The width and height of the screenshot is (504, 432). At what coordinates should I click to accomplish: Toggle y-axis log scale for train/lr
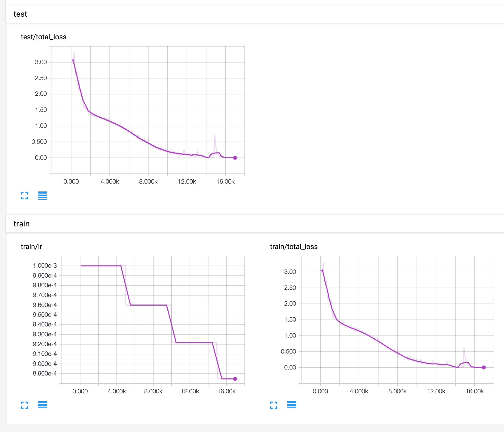click(42, 405)
